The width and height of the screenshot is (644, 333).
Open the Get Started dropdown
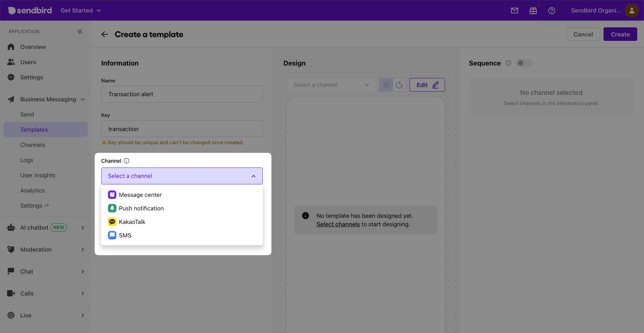coord(80,10)
